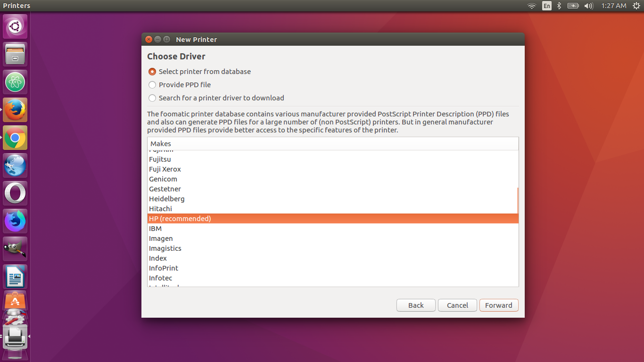Image resolution: width=644 pixels, height=362 pixels.
Task: Close the New Printer dialog
Action: [x=149, y=40]
